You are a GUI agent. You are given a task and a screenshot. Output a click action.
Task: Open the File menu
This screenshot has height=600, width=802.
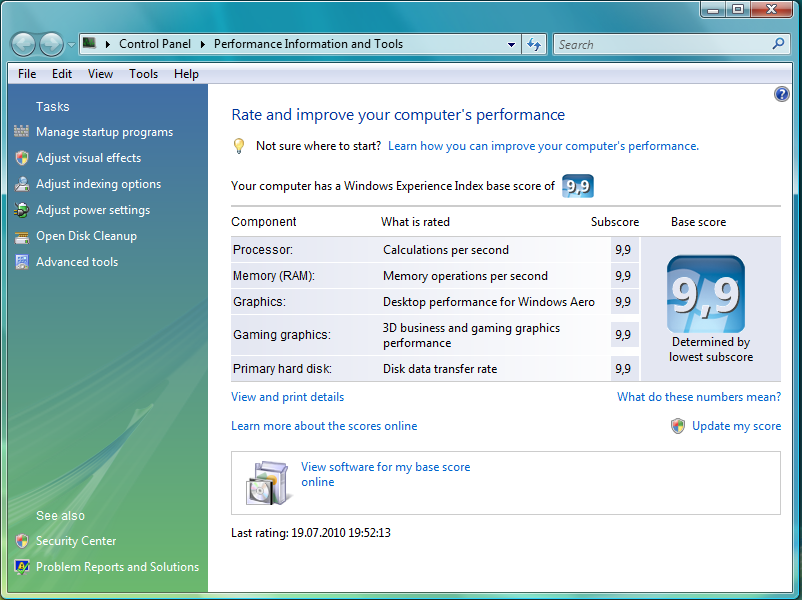(x=27, y=74)
